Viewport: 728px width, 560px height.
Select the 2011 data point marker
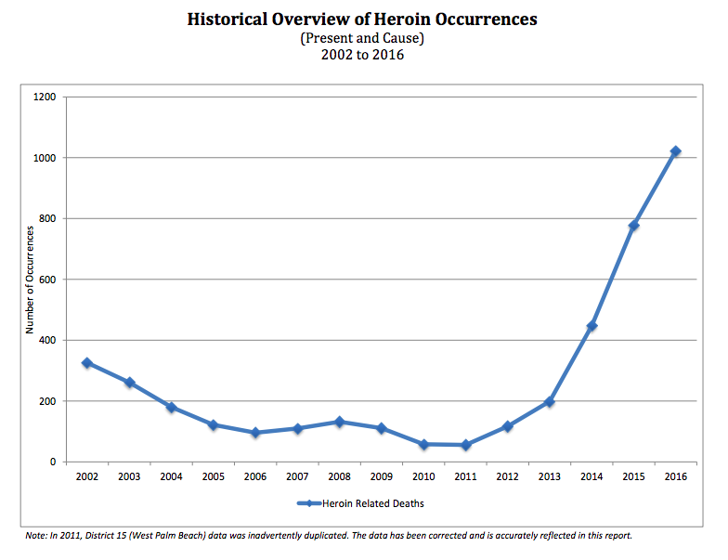click(x=465, y=445)
